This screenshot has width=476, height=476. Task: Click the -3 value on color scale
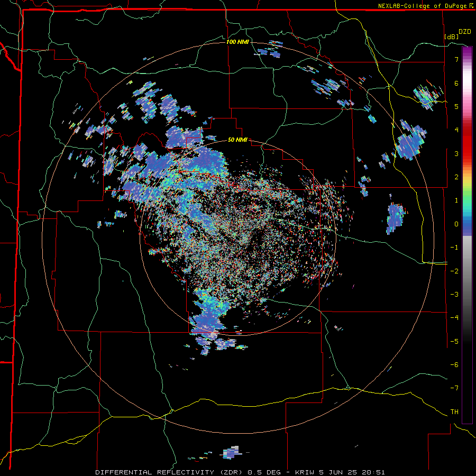point(454,295)
